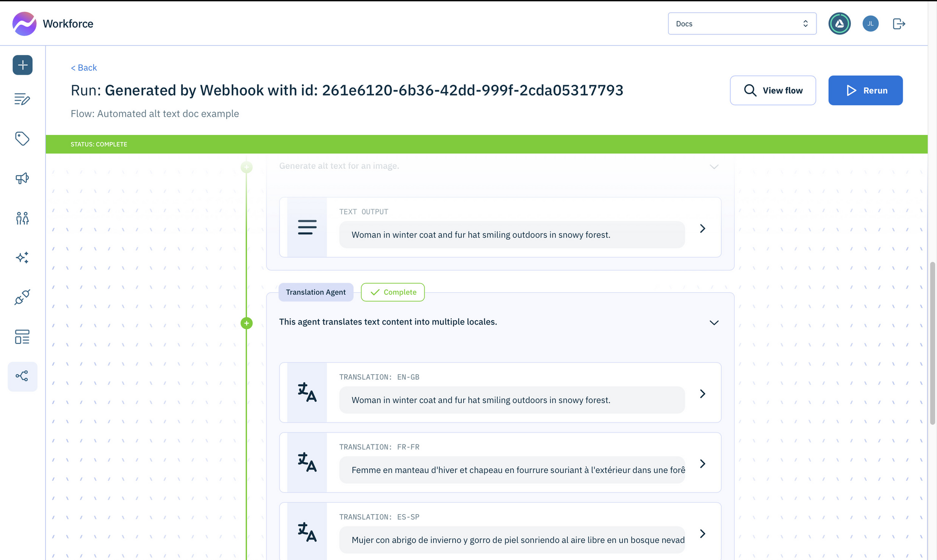Click the vertical page scrollbar
Viewport: 937px width, 560px height.
932,343
